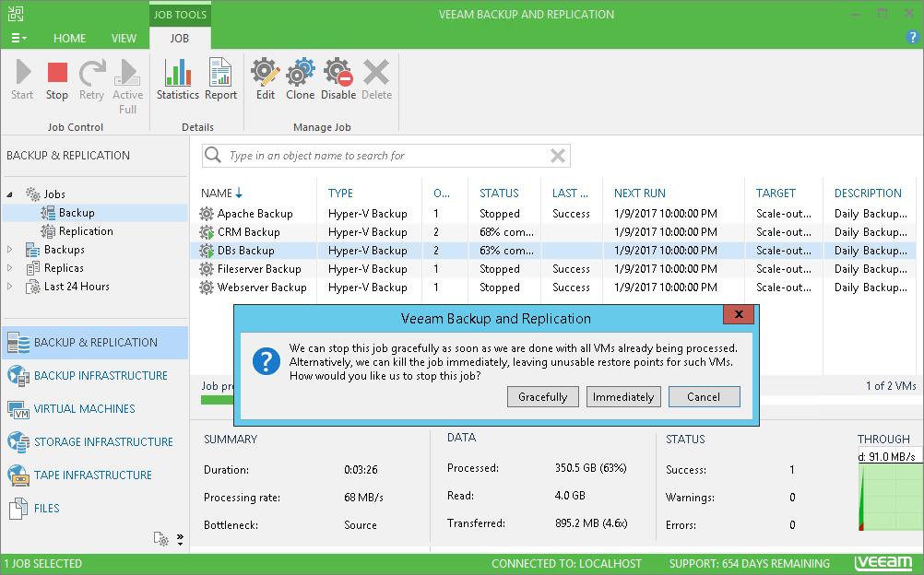Image resolution: width=924 pixels, height=575 pixels.
Task: Select Backup under Jobs
Action: (76, 213)
